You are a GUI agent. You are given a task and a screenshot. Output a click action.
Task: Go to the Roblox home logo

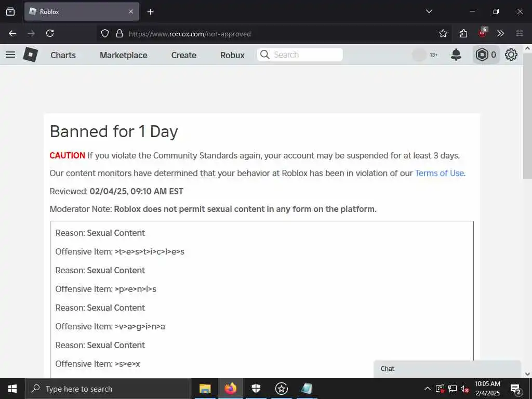pos(30,55)
